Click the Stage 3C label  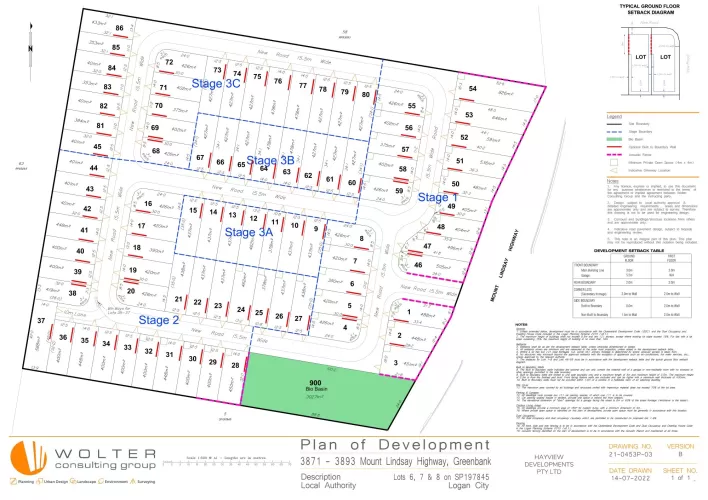tap(216, 85)
